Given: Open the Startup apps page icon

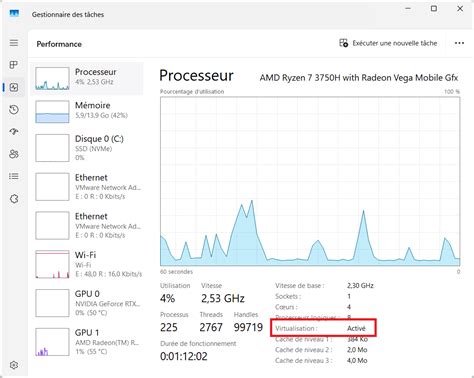Looking at the screenshot, I should tap(14, 132).
